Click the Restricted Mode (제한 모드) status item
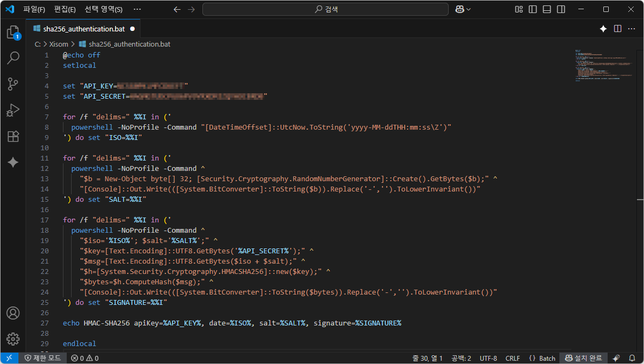 click(43, 358)
